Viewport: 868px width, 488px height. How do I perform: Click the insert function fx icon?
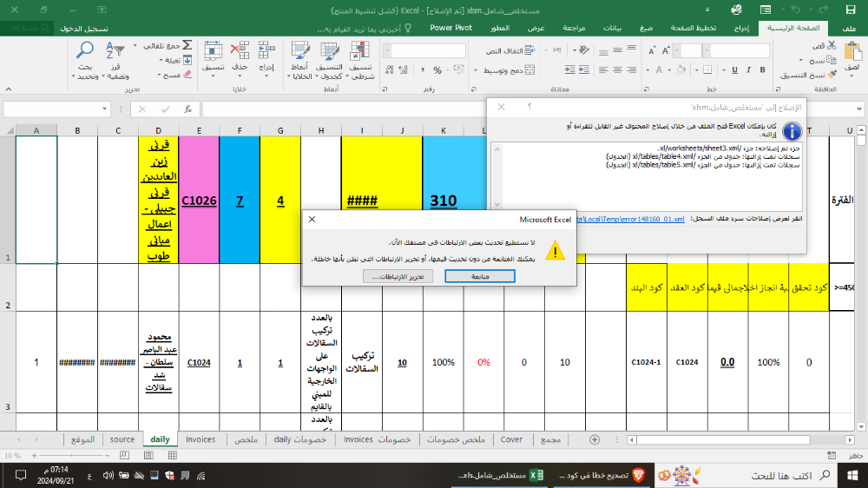tap(187, 109)
